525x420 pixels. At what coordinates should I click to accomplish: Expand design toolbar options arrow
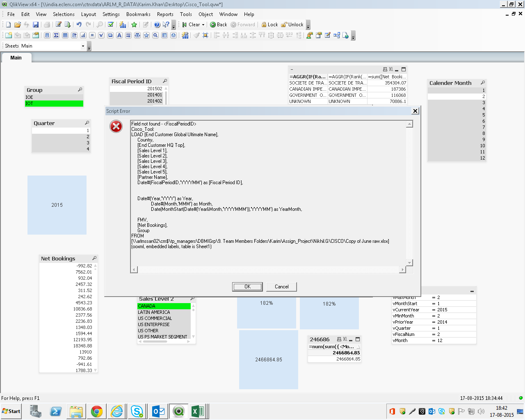[x=353, y=36]
